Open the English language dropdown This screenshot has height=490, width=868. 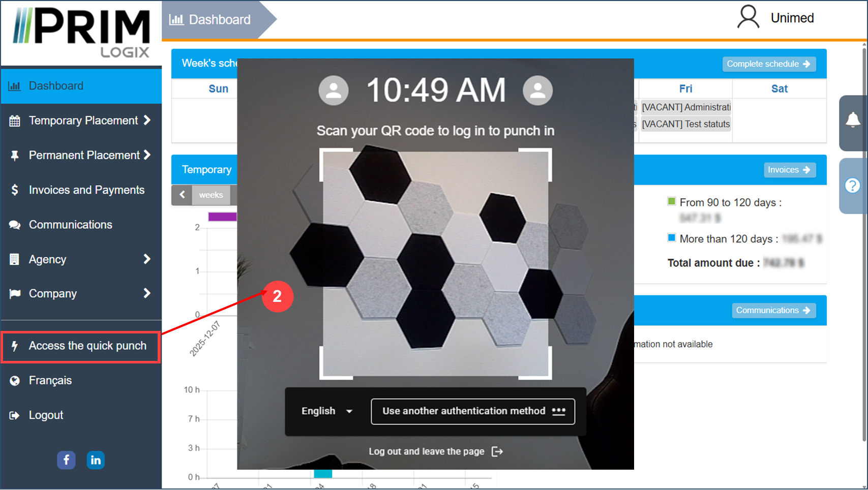(327, 411)
